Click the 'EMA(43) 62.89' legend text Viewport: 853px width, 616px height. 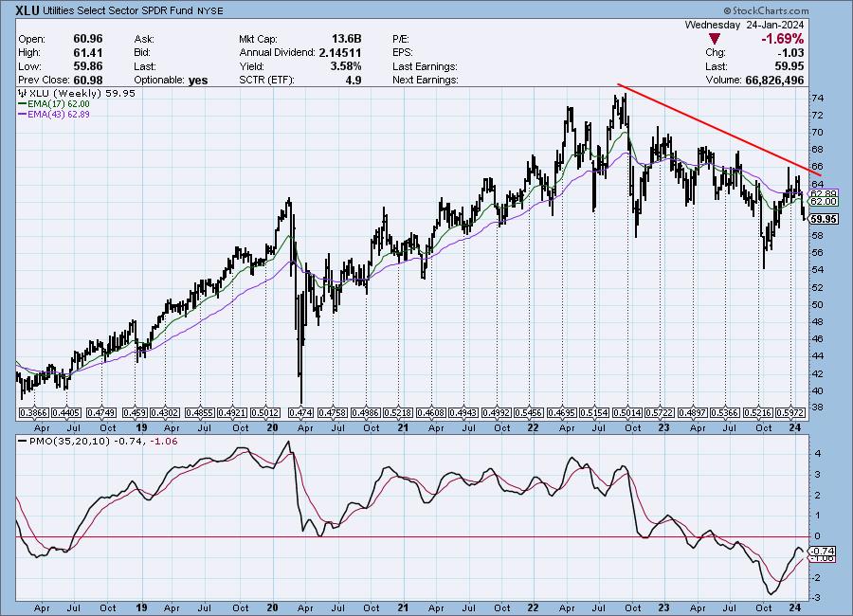click(x=58, y=115)
